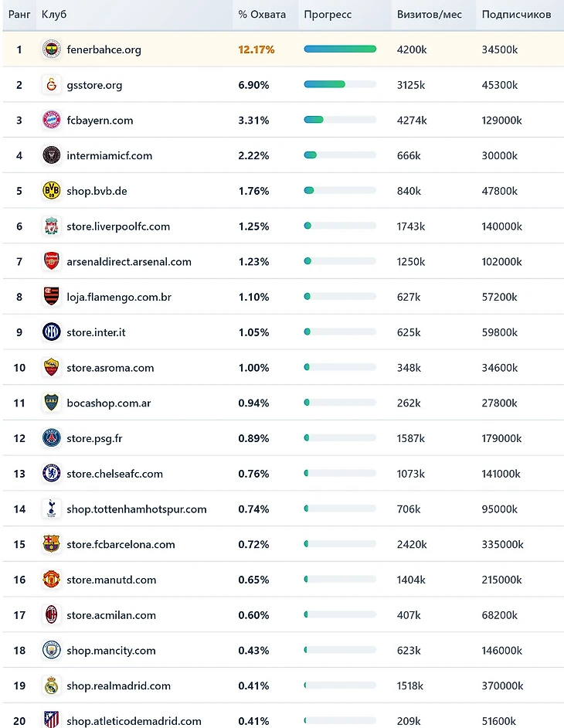Click the 'Клуб' column header

54,15
